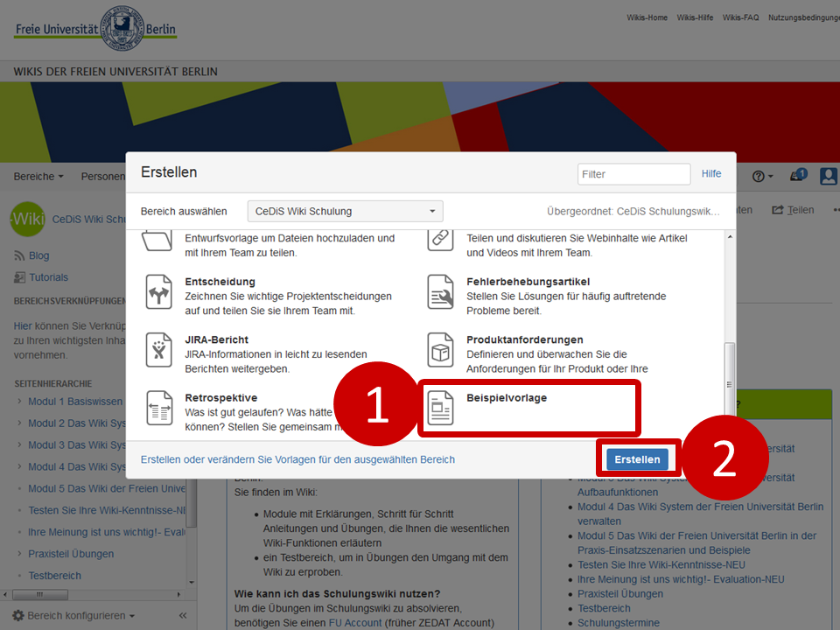Open 'Modul 5 Das Wiki der Freien' tree item

pyautogui.click(x=107, y=488)
